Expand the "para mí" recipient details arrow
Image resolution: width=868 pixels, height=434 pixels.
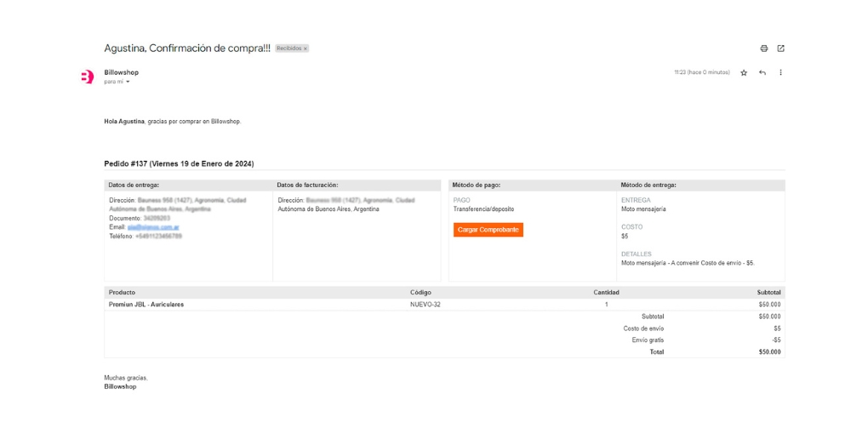point(128,82)
